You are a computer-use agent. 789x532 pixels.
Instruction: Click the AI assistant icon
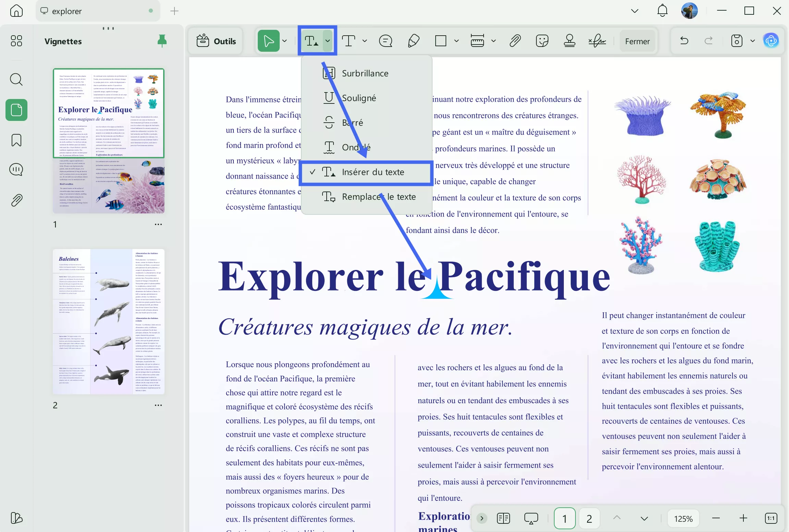[x=771, y=41]
